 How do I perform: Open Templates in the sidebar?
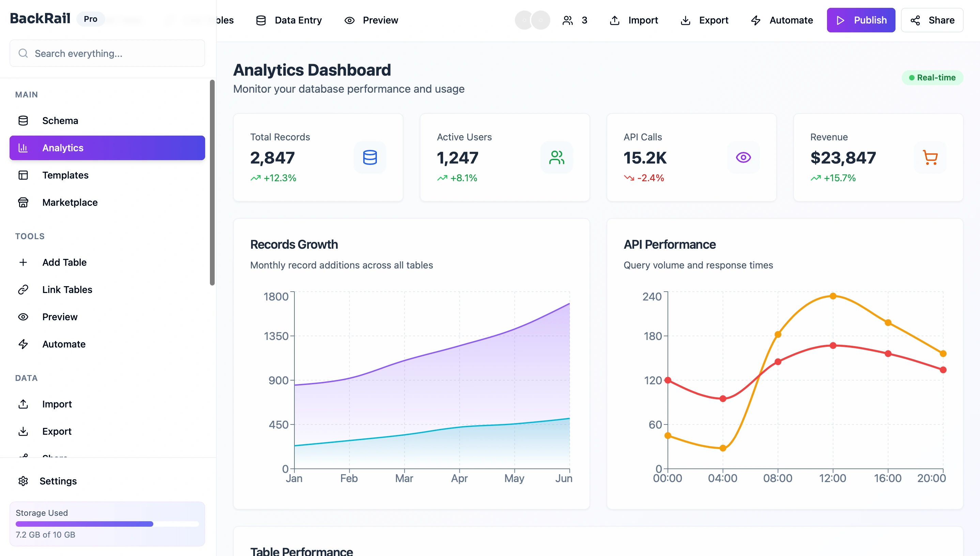pos(107,175)
